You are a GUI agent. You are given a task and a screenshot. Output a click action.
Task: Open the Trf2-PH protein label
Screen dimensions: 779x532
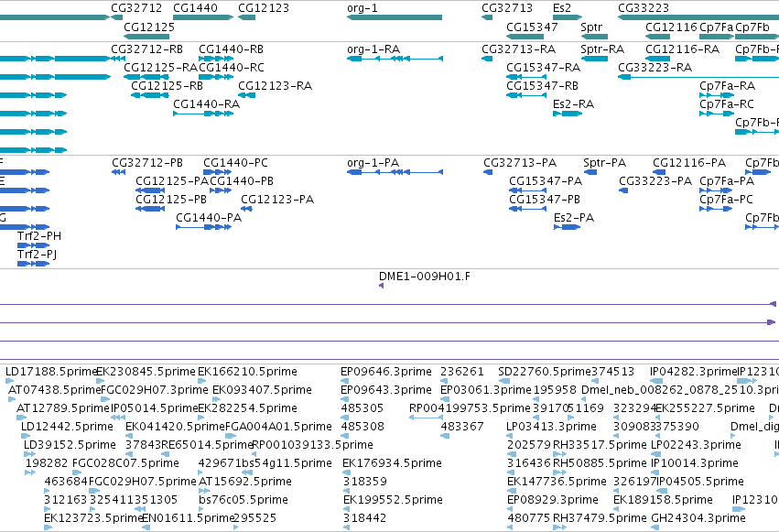tap(39, 236)
